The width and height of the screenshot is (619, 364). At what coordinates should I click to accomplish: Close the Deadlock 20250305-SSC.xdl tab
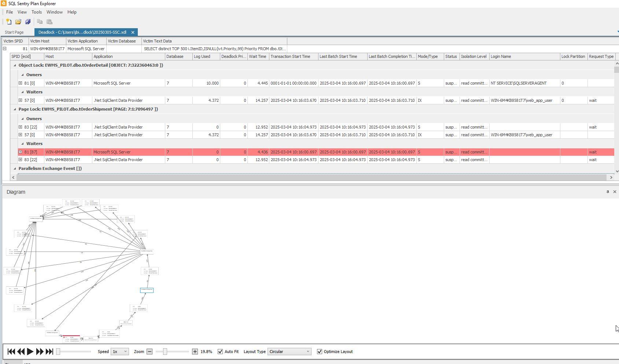(x=133, y=32)
